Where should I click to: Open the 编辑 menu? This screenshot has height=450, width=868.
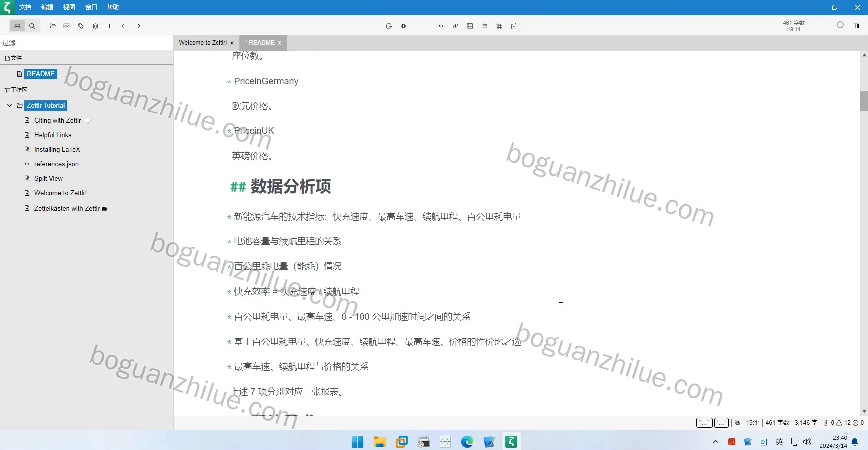[x=47, y=7]
